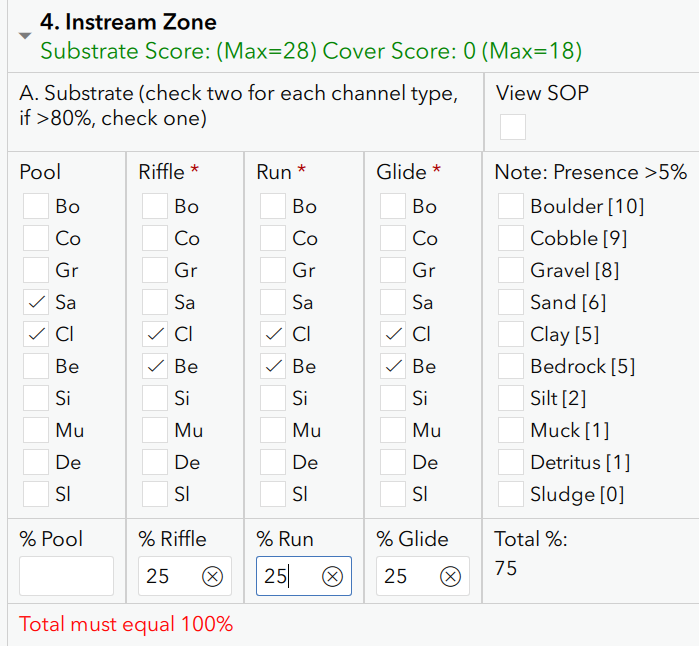Uncheck Be under Glide
Image resolution: width=699 pixels, height=646 pixels.
393,366
